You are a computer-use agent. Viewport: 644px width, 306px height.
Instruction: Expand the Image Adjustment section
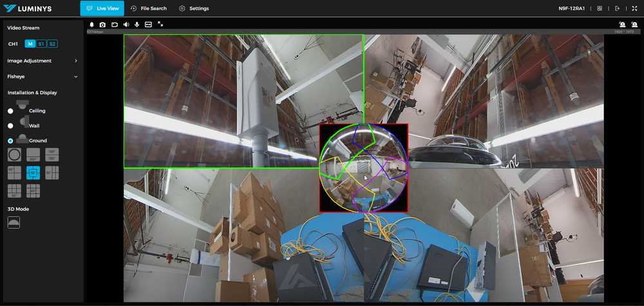[75, 61]
